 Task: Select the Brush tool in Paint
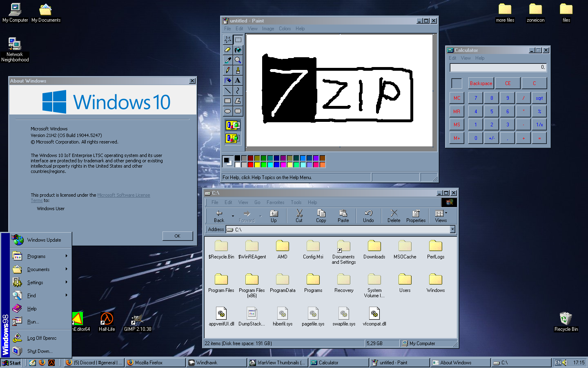pos(238,70)
